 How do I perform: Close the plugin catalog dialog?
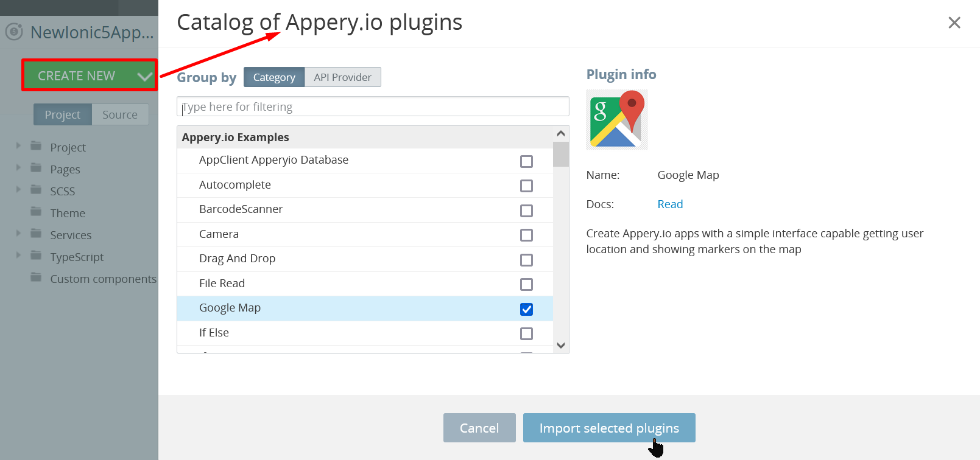954,23
